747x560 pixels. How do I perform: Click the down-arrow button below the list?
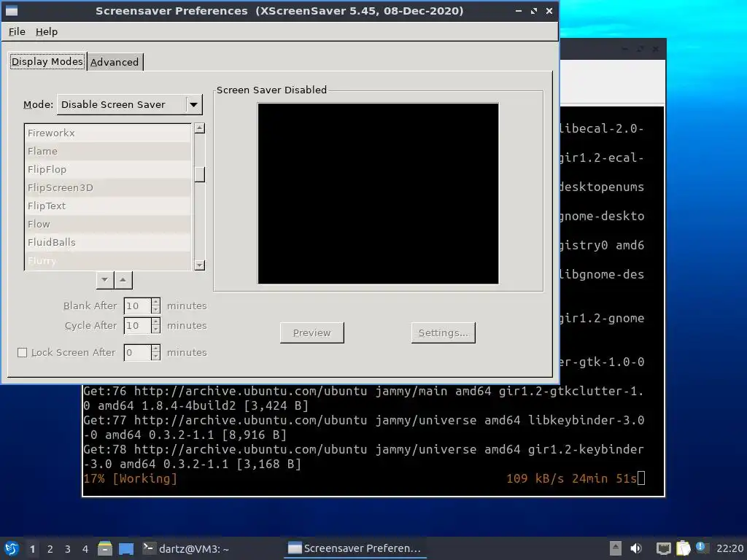(x=105, y=279)
